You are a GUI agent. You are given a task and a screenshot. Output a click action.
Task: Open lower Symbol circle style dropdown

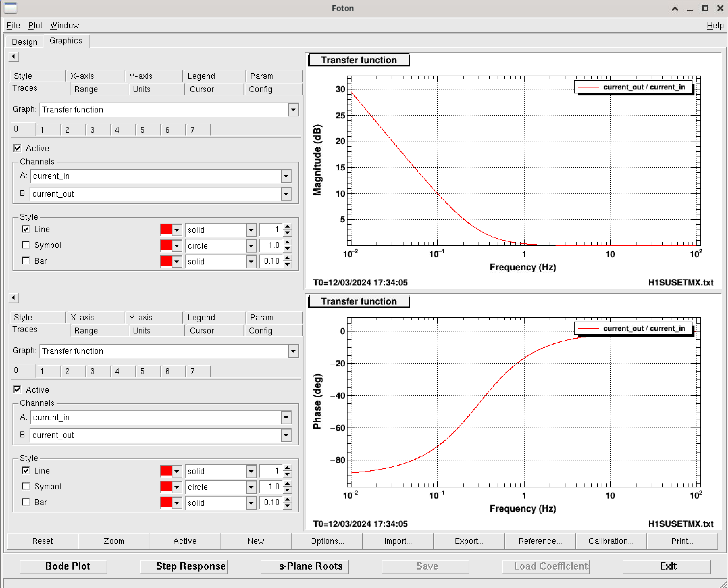coord(251,487)
